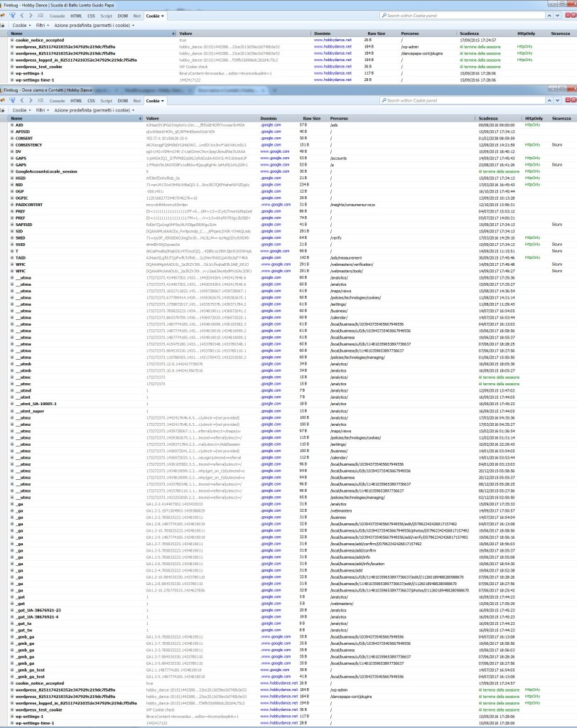Toggle the command line icon in the Dove siamo e Contatti window
The image size is (577, 728).
click(41, 101)
